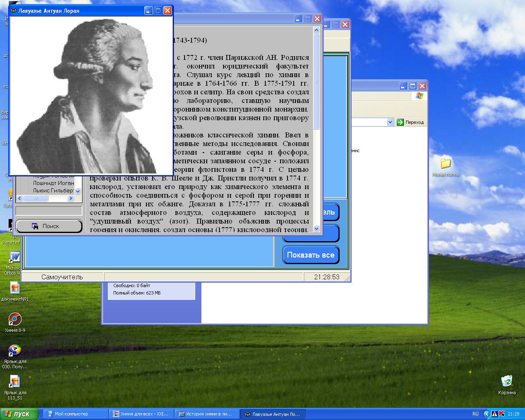Close the Explorer window with Переход
The height and width of the screenshot is (420, 525).
422,86
